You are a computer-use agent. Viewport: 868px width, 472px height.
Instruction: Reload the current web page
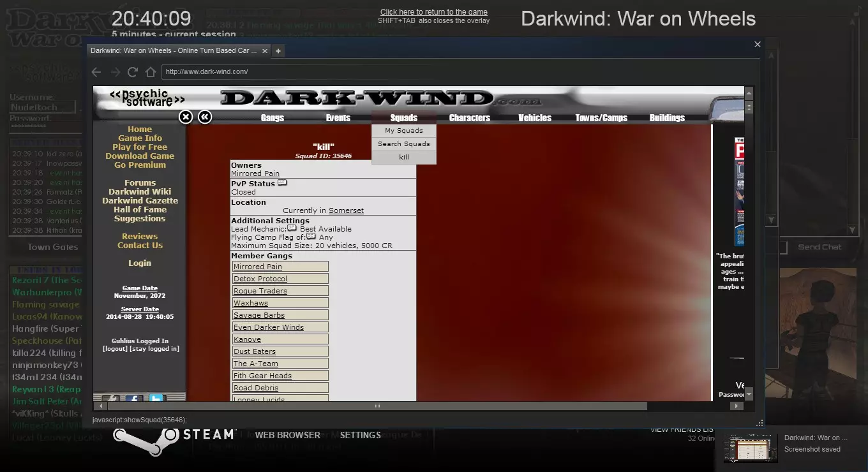tap(133, 72)
